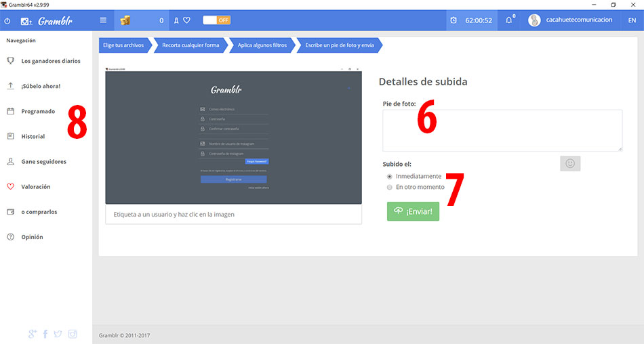Open the Instagram link
Viewport: 644px width, 344px height.
pos(73,334)
